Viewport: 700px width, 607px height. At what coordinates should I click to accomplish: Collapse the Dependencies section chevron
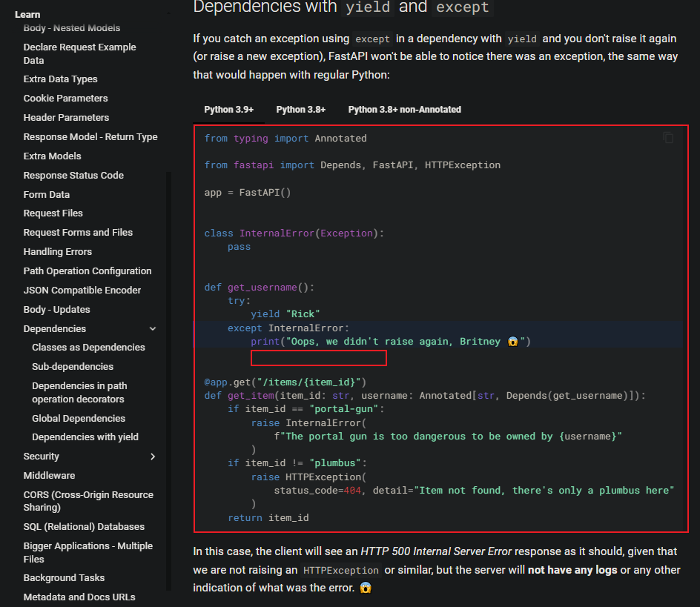click(153, 329)
